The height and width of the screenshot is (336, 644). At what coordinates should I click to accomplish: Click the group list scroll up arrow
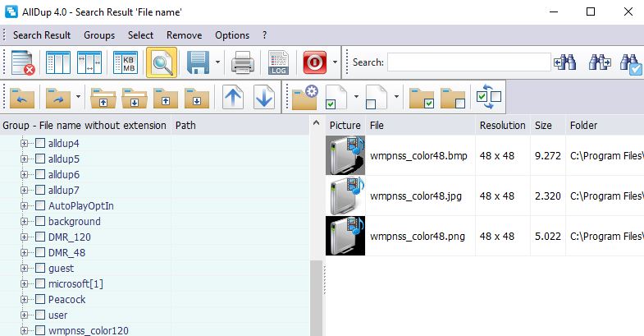pyautogui.click(x=316, y=122)
